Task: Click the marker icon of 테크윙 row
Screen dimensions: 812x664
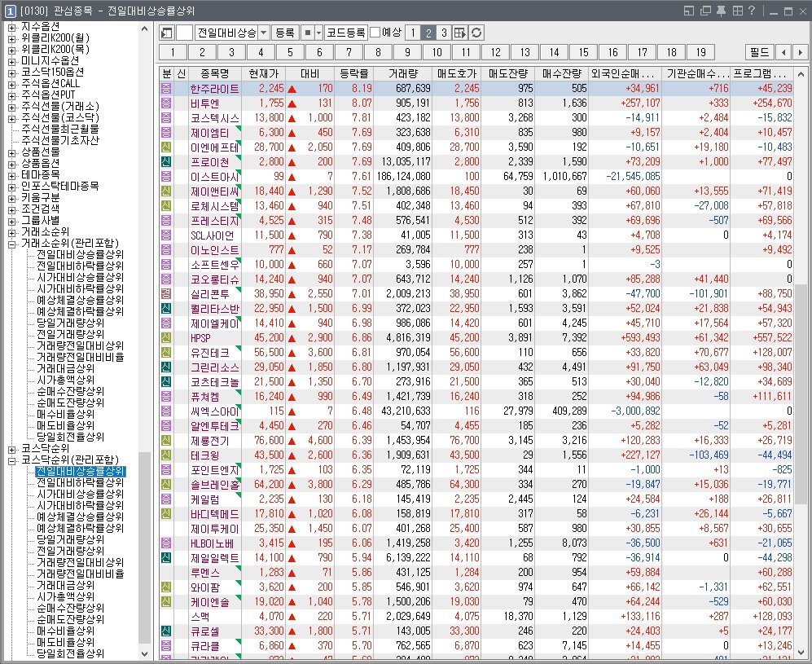Action: [x=165, y=455]
